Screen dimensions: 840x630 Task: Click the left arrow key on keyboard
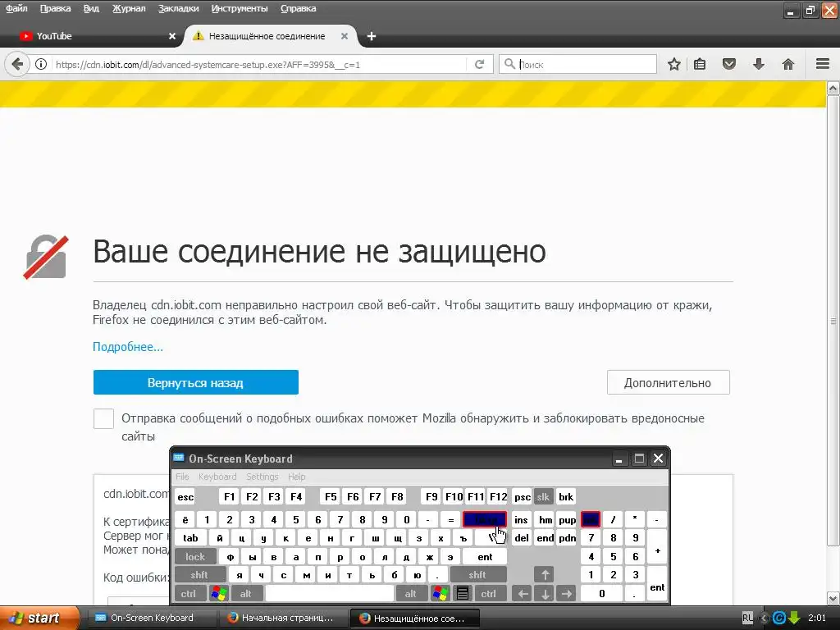[523, 593]
